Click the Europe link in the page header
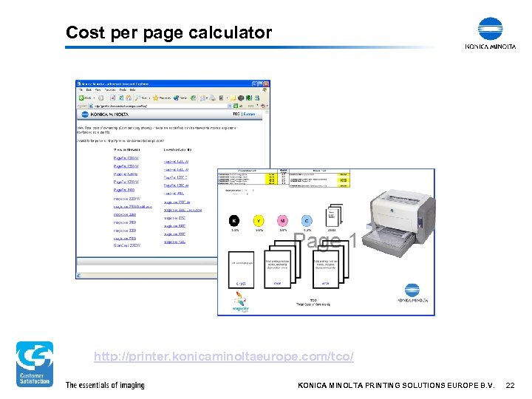This screenshot has width=532, height=399. [x=249, y=114]
